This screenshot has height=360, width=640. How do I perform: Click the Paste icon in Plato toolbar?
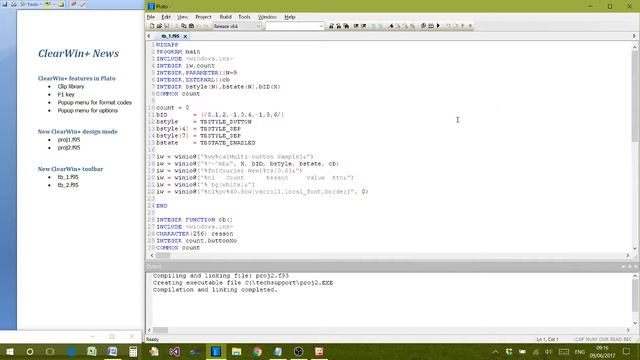[x=191, y=26]
